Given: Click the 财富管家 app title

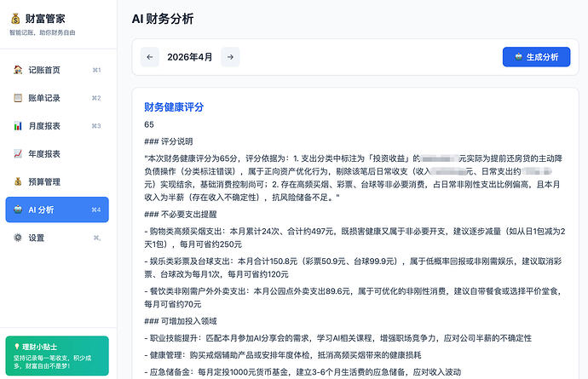Looking at the screenshot, I should coord(45,19).
